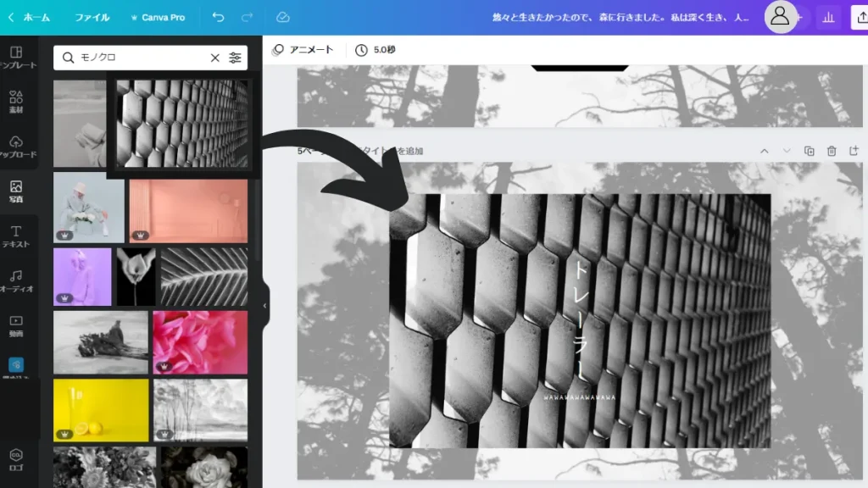The width and height of the screenshot is (868, 488).
Task: Clear the search text with X
Action: (214, 58)
